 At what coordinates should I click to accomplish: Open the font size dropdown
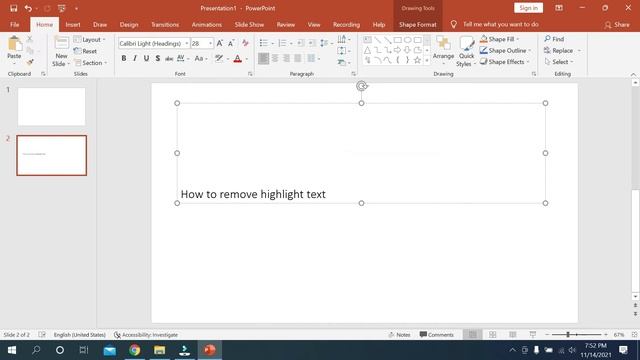click(x=210, y=43)
